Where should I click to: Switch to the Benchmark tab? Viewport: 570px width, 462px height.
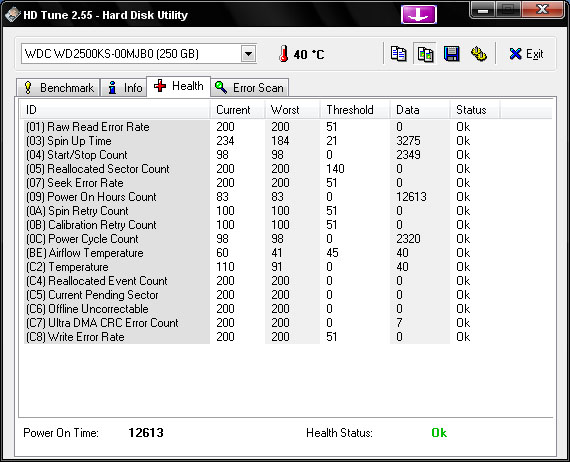click(x=58, y=88)
